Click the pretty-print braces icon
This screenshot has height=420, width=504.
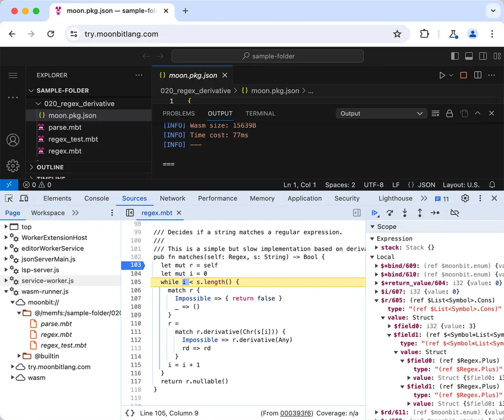click(130, 413)
